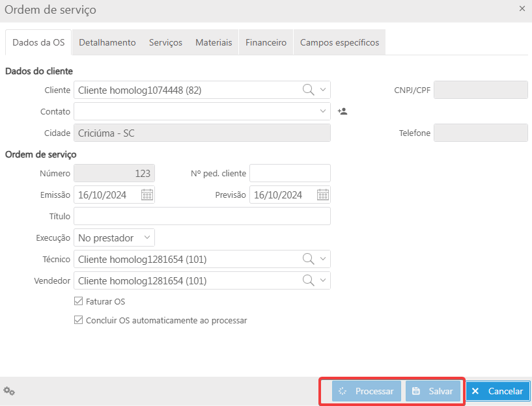The width and height of the screenshot is (532, 406).
Task: Click the Título text field
Action: 202,216
